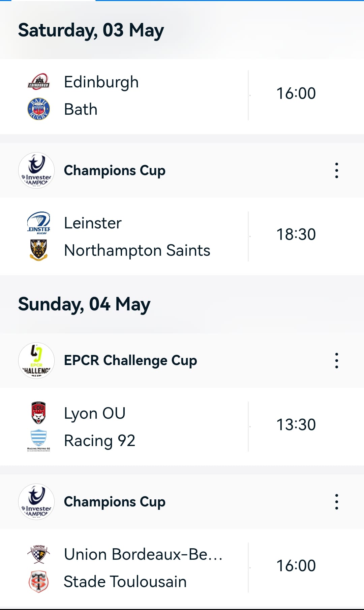364x610 pixels.
Task: Open Saturday's Champions Cup header
Action: (182, 170)
